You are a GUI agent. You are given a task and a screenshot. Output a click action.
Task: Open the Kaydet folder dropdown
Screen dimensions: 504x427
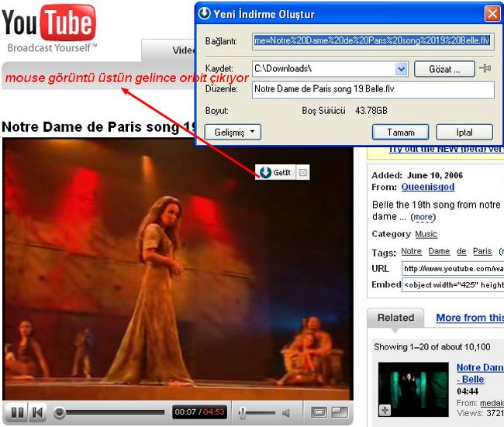tap(401, 69)
